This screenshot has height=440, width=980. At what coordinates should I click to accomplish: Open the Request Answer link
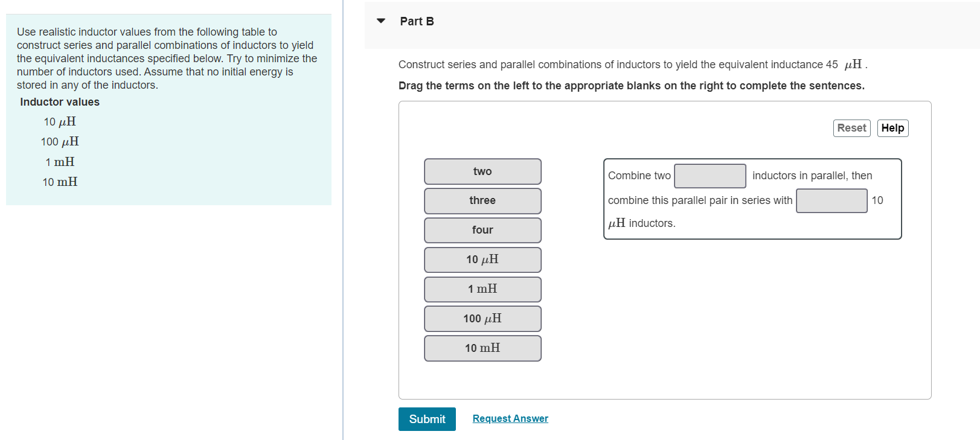coord(510,418)
